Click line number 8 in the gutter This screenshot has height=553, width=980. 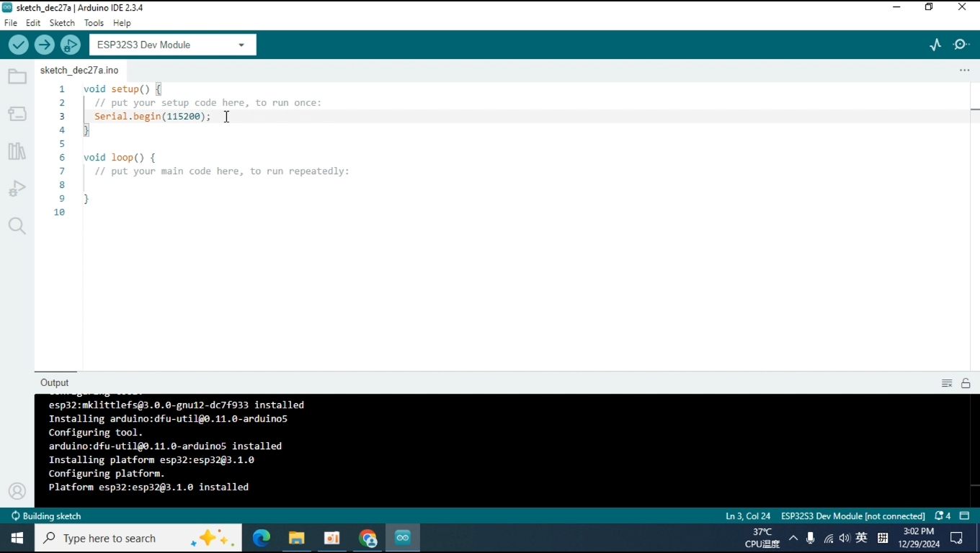click(x=62, y=184)
